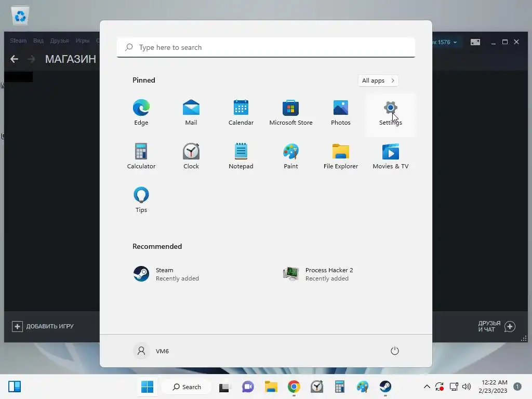Screen dimensions: 532x399
Task: Open File Explorer from pinned apps
Action: coord(341,156)
